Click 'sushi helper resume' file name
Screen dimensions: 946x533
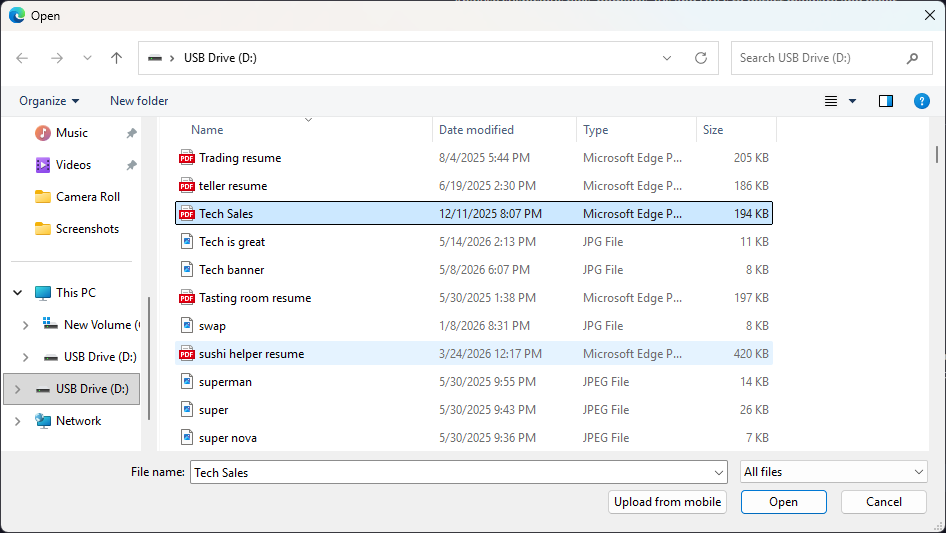(252, 354)
